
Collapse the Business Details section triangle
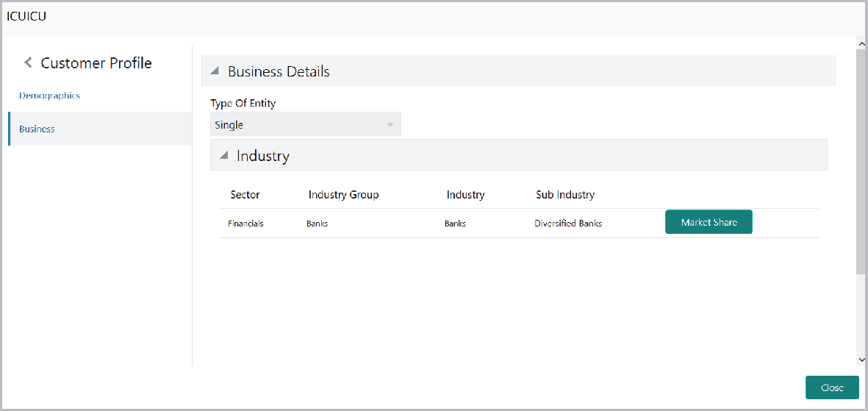click(215, 72)
